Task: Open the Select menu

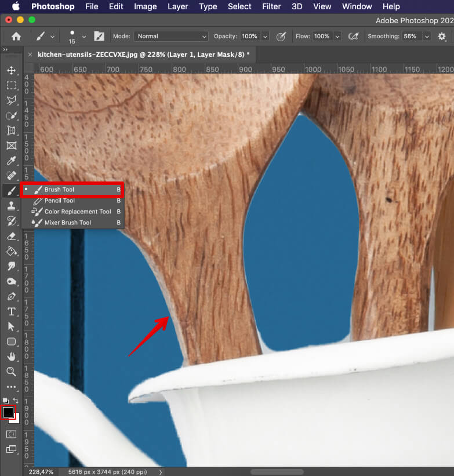Action: coord(239,6)
